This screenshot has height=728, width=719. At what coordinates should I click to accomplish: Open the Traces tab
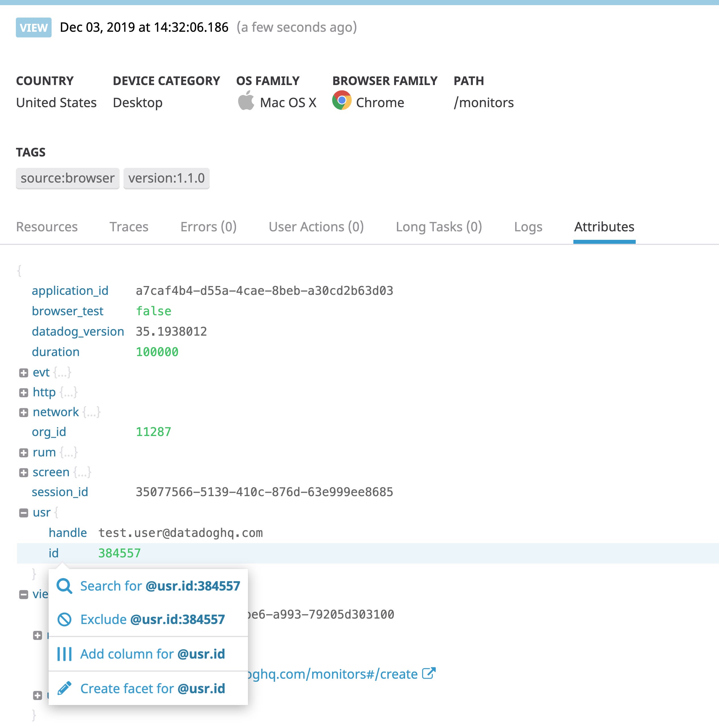(x=129, y=227)
